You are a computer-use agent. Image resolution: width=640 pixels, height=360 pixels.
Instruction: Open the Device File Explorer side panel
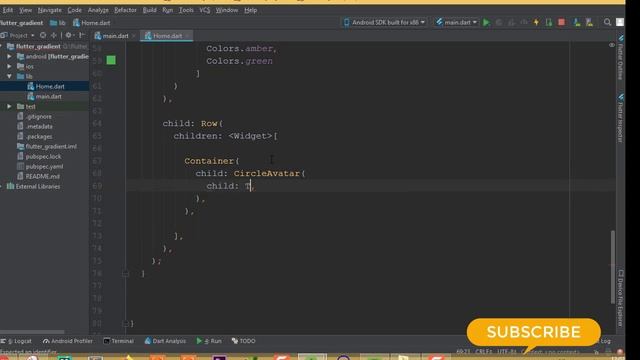(620, 297)
